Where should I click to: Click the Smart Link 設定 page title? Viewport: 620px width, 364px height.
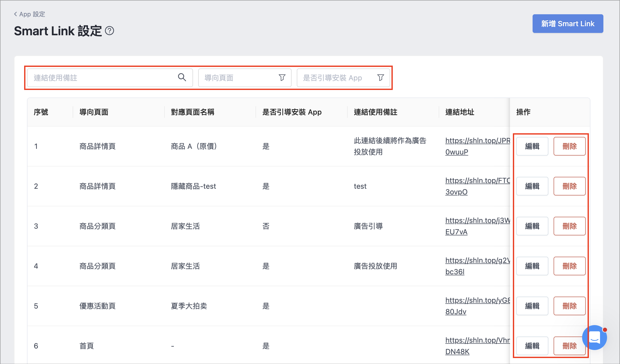point(58,31)
